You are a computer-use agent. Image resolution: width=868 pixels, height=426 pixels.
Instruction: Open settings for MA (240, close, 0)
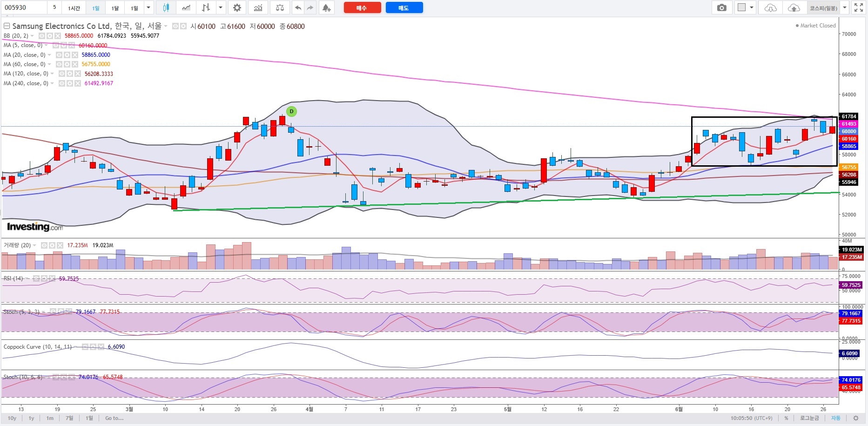click(69, 83)
